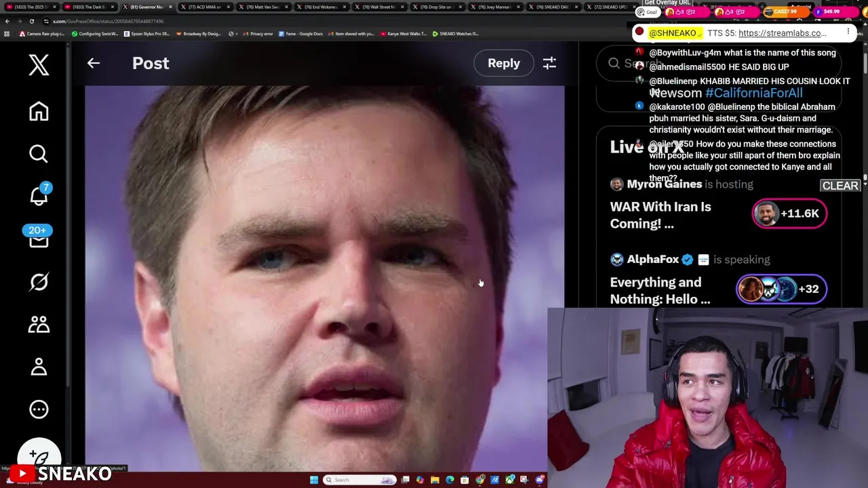The height and width of the screenshot is (488, 868).
Task: Open the More circle-dots menu icon
Action: point(39,409)
